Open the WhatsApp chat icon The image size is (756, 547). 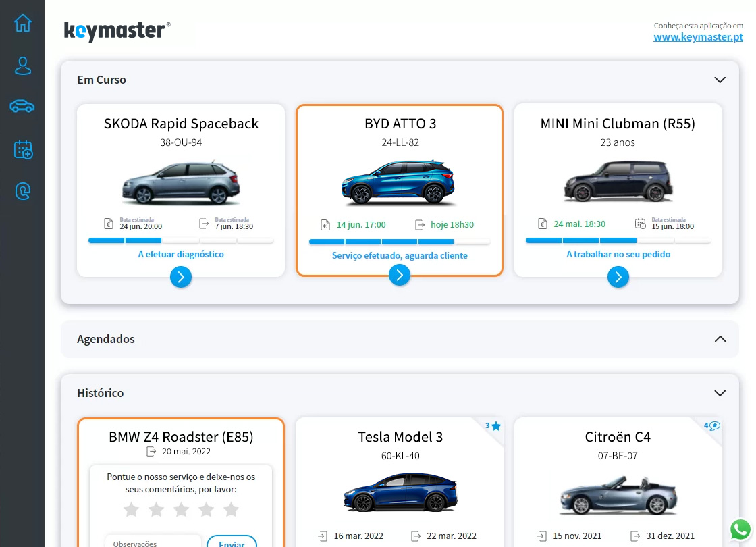click(x=740, y=529)
